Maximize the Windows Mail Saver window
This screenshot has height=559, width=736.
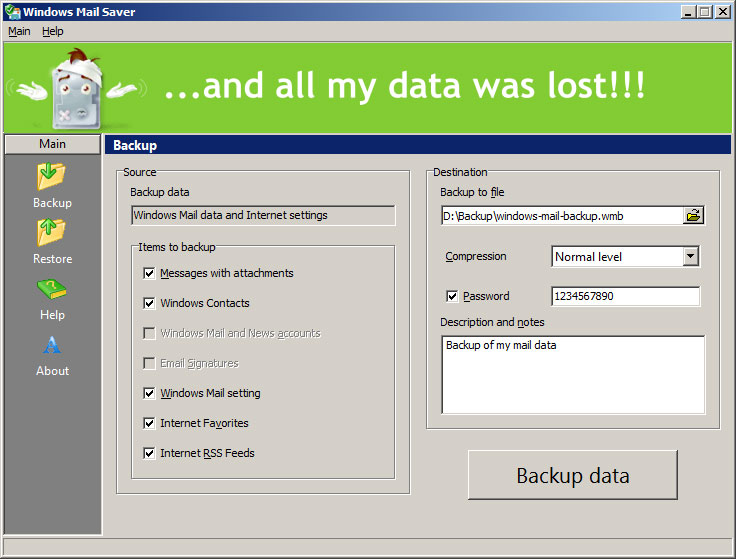705,12
